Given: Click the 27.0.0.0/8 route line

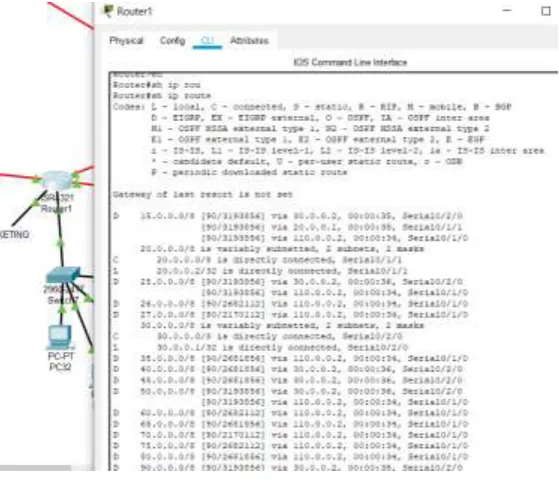Looking at the screenshot, I should 290,314.
